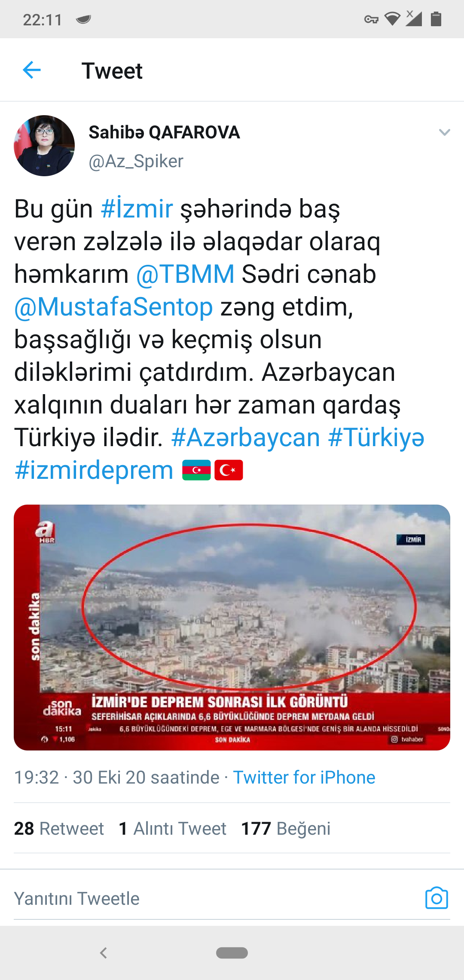
Task: Open the #Azərbaycan hashtag
Action: 246,438
